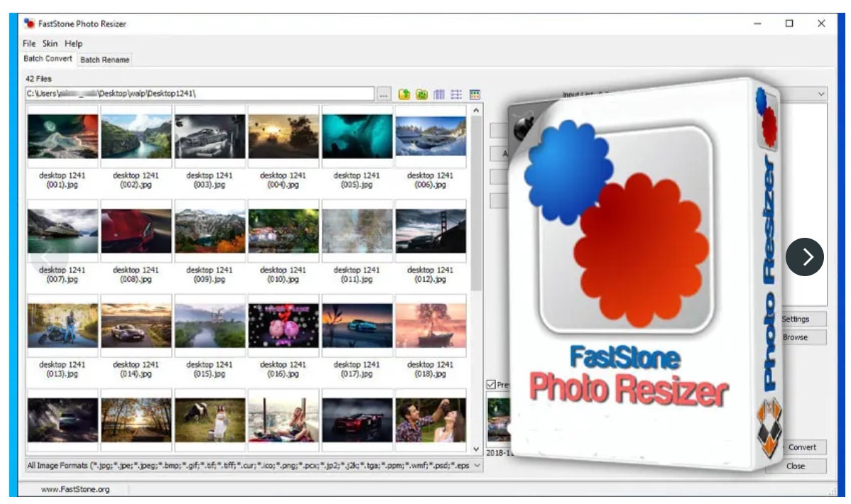Select thumbnail desktop 1241 (002).jpg

tap(136, 136)
